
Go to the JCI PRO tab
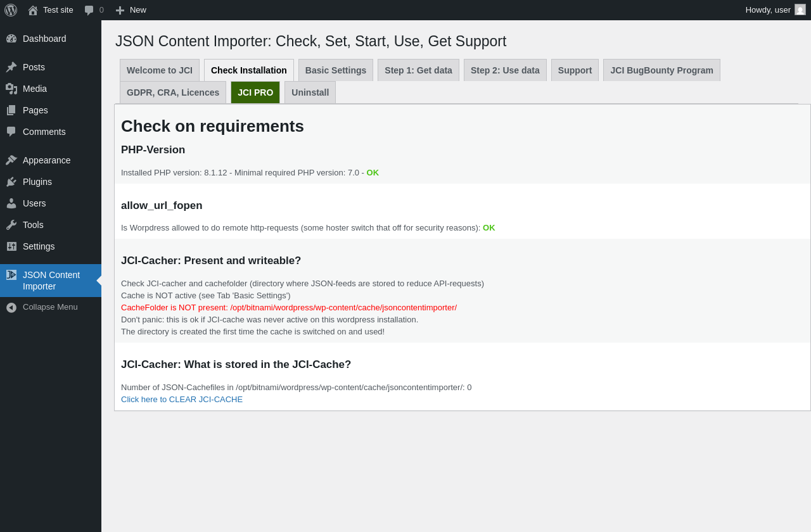click(x=255, y=92)
